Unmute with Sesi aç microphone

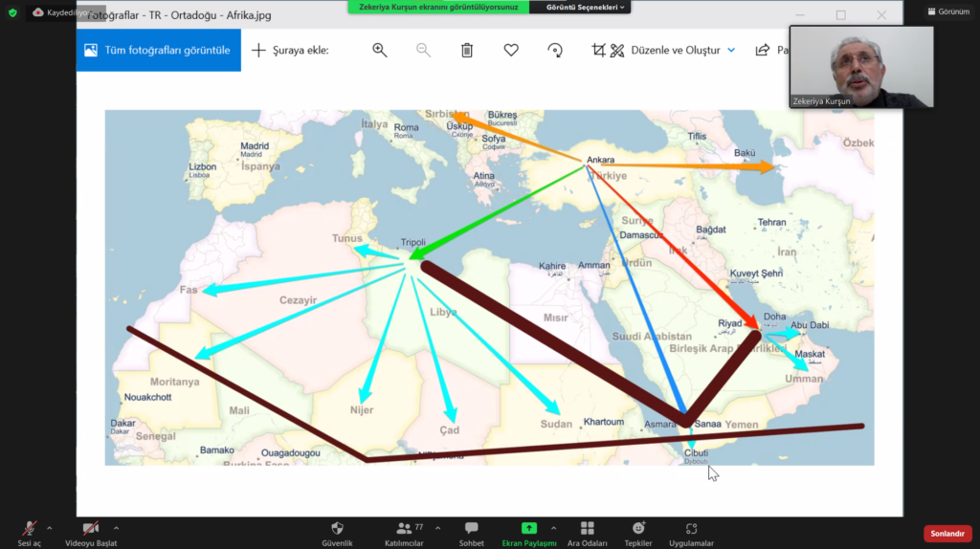point(29,534)
